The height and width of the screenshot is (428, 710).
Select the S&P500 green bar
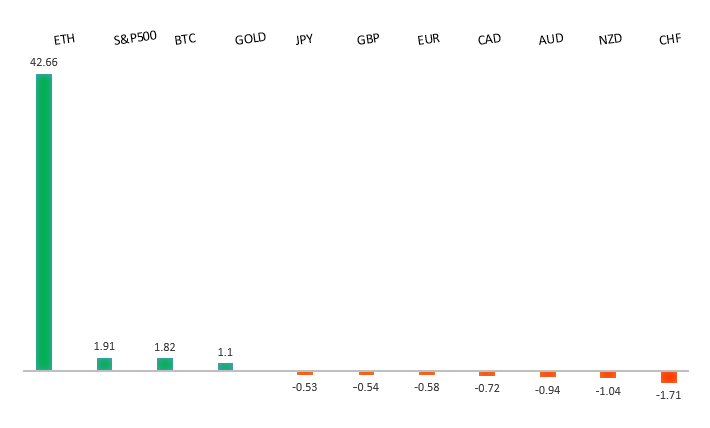(x=104, y=364)
